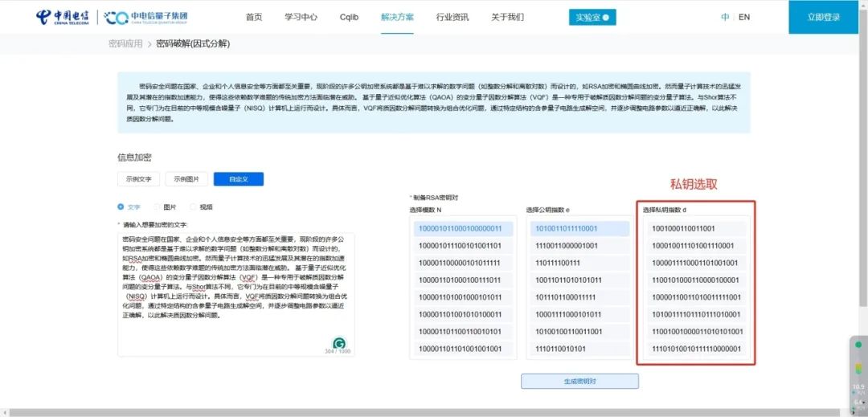Switch the language to 中

click(725, 17)
